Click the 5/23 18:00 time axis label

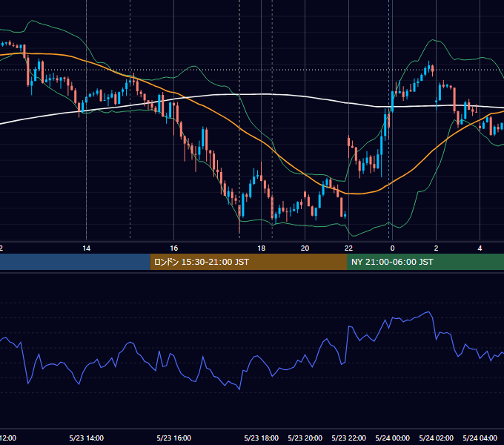point(262,438)
